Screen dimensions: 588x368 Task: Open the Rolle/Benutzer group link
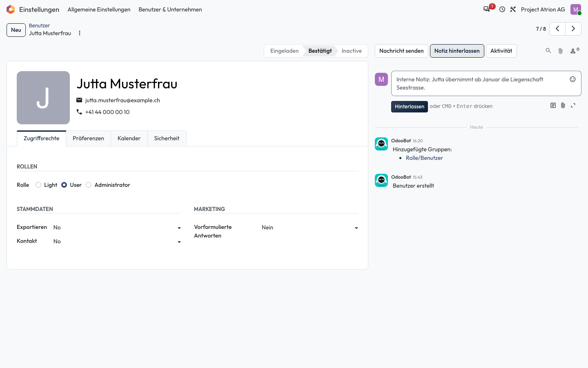click(424, 158)
